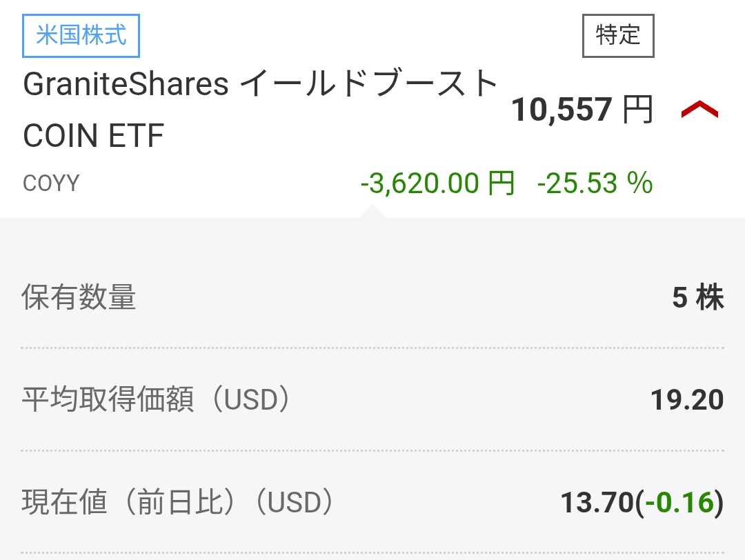Select the COYY ticker symbol
This screenshot has height=560, width=745.
pos(51,183)
